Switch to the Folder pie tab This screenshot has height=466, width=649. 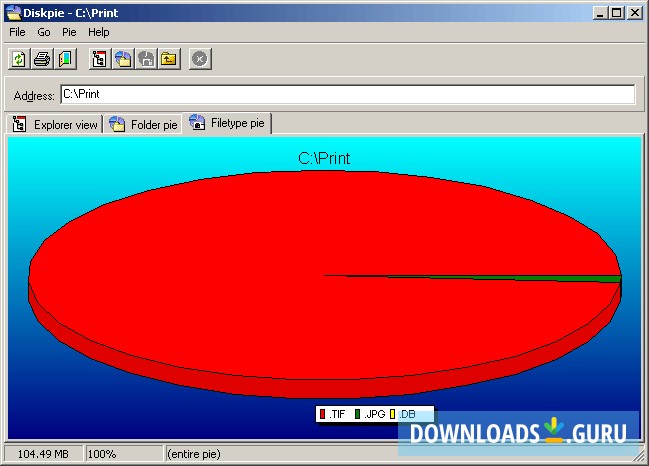coord(143,124)
